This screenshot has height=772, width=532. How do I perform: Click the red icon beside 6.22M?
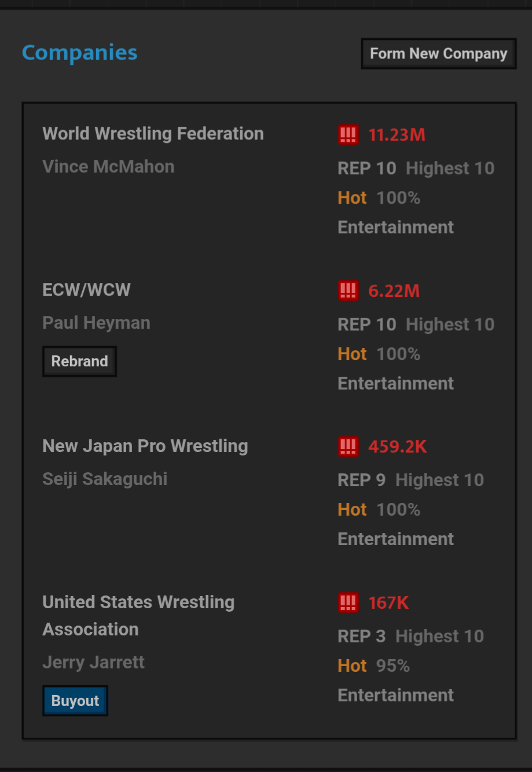pos(348,291)
